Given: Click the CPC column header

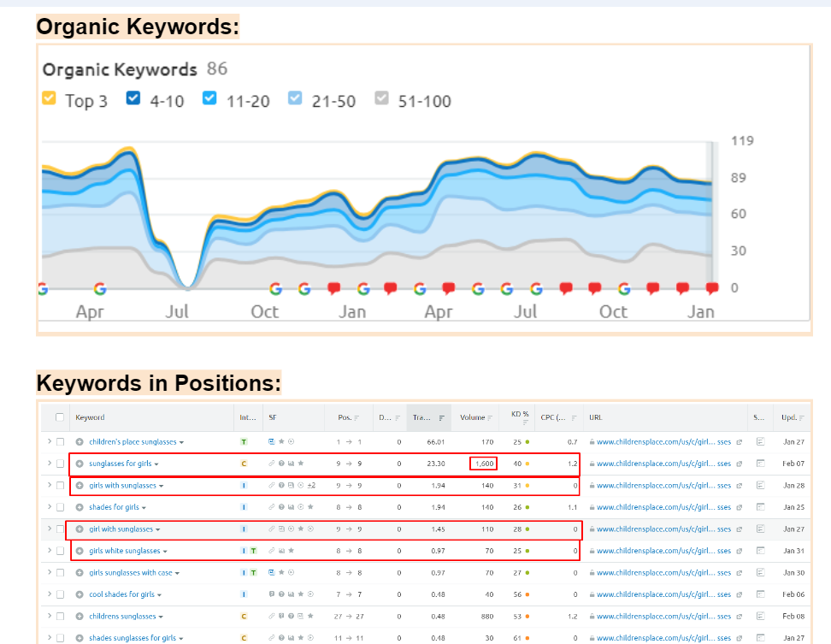Looking at the screenshot, I should 558,417.
